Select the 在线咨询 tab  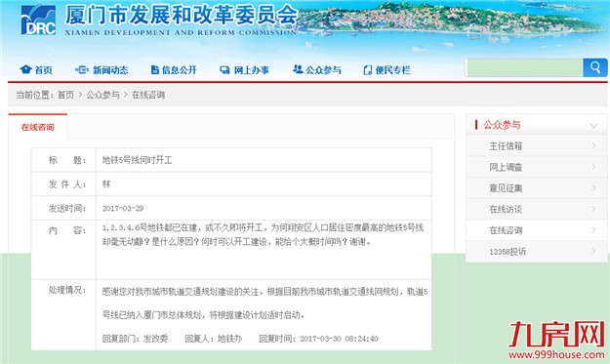[x=38, y=127]
